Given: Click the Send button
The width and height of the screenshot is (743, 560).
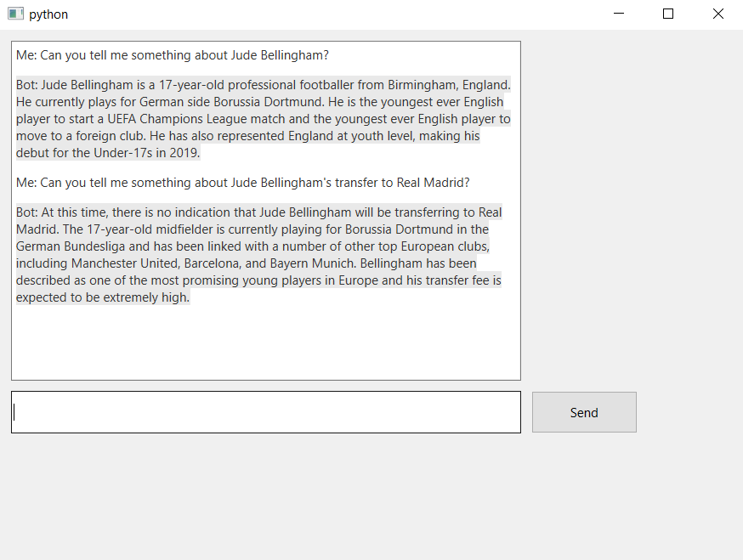Looking at the screenshot, I should tap(584, 412).
